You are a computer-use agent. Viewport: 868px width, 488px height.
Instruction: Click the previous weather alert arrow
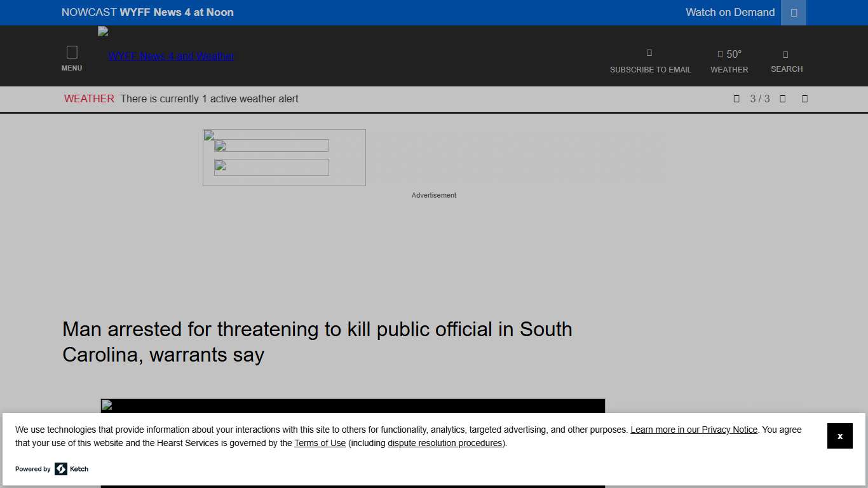[736, 98]
